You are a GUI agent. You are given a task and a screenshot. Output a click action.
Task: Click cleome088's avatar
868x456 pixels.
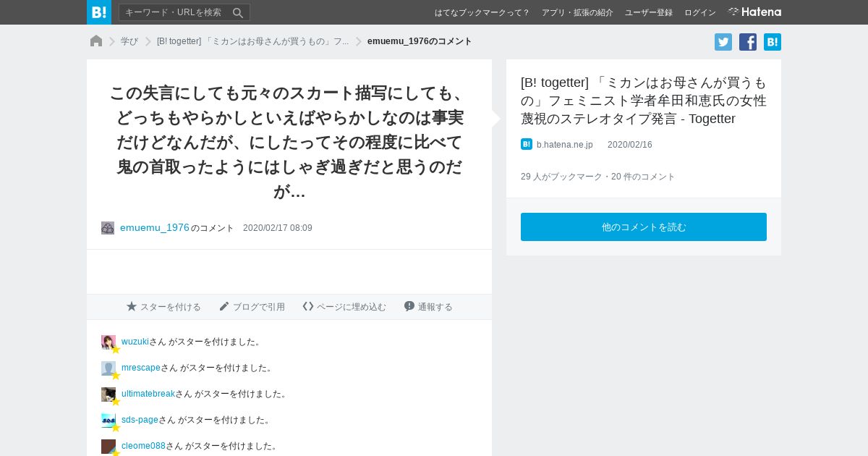[x=109, y=447]
